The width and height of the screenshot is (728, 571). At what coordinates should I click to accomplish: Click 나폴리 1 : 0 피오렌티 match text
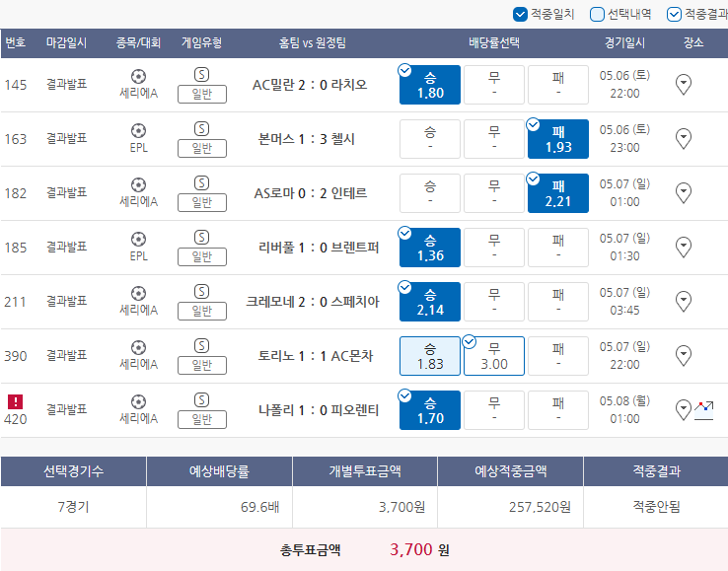click(x=319, y=410)
